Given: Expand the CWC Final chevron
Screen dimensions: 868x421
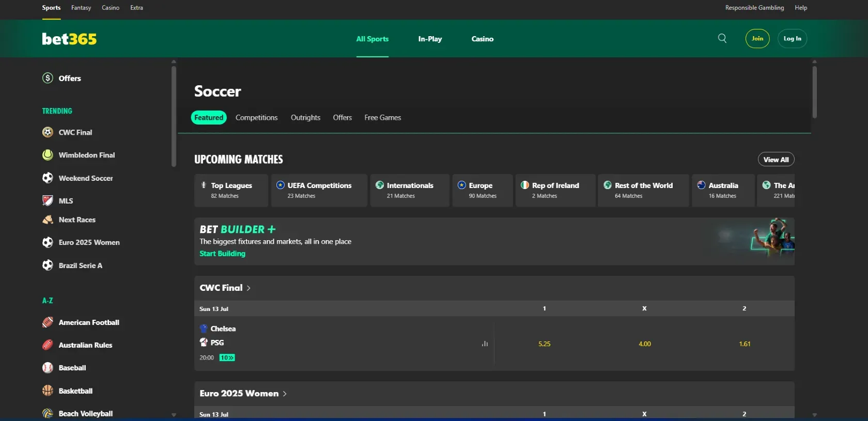Looking at the screenshot, I should click(249, 288).
